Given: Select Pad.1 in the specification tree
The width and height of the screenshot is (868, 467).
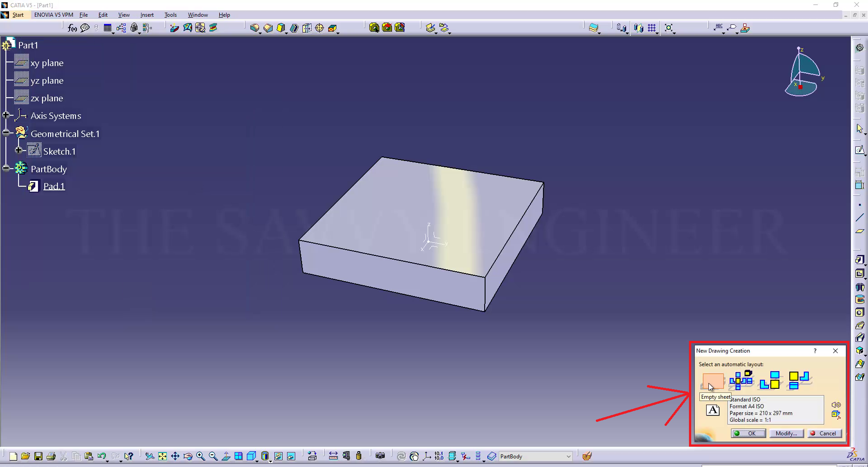Looking at the screenshot, I should (54, 186).
